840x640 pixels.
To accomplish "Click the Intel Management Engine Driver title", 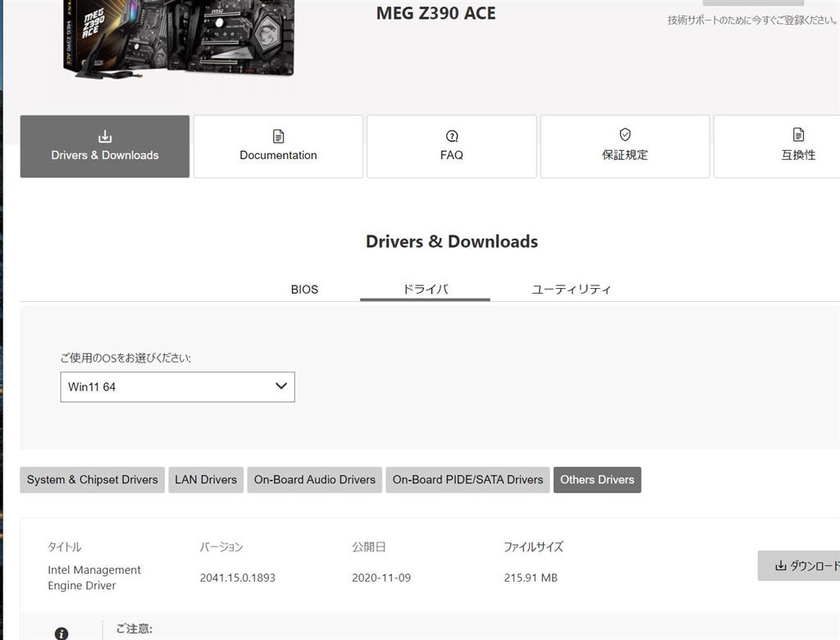I will point(94,578).
